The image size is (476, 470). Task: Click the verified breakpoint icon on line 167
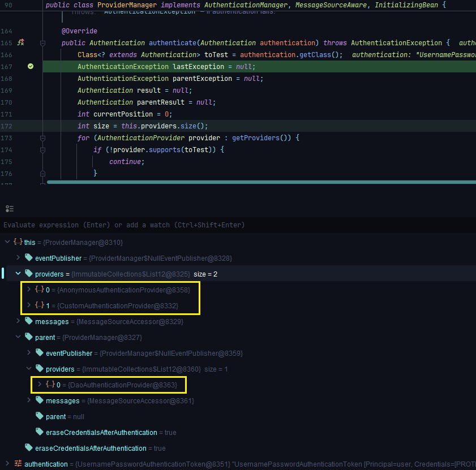[x=31, y=67]
